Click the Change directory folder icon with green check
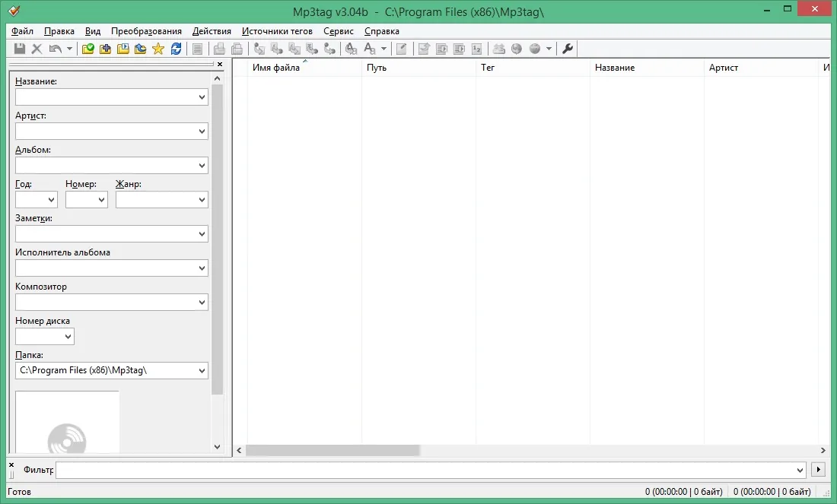Viewport: 837px width, 504px height. click(x=88, y=49)
